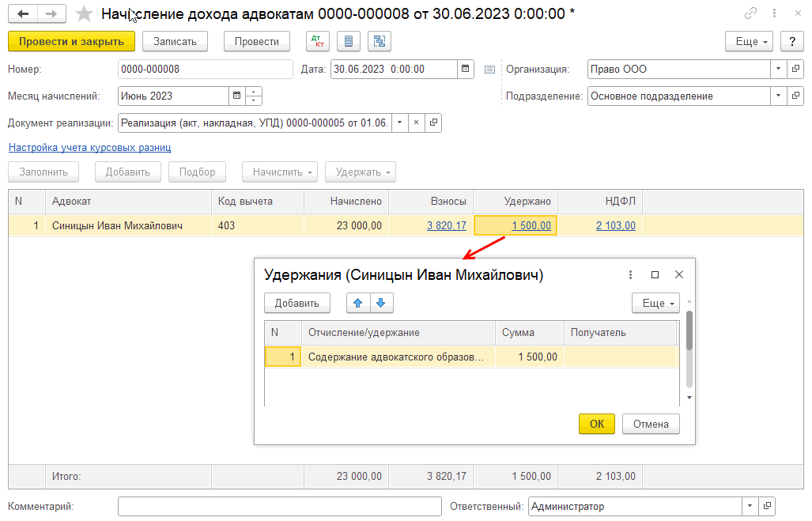Open the Еще menu in Удержания dialog
The height and width of the screenshot is (521, 812).
tap(655, 303)
